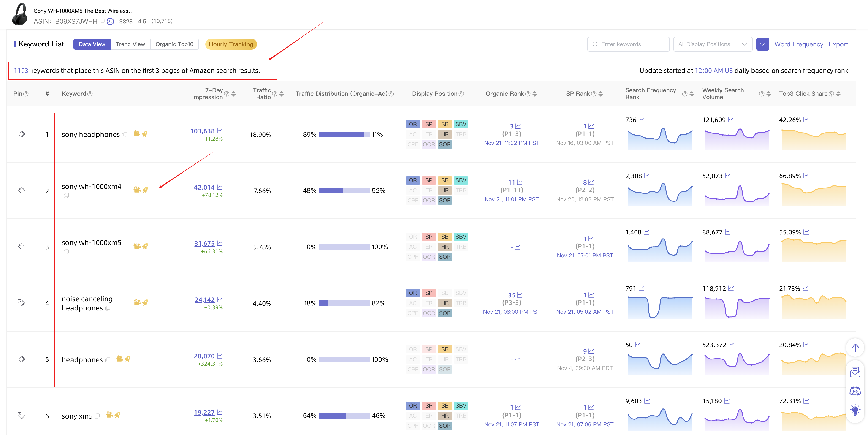Open the organic rank trend chart for 'sony headphones'
868x435 pixels.
(x=518, y=126)
